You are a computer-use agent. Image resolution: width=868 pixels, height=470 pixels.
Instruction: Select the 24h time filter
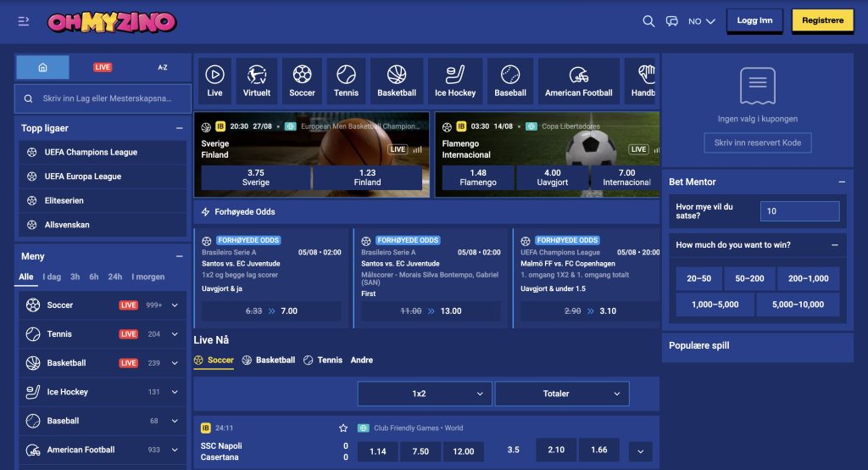coord(115,277)
